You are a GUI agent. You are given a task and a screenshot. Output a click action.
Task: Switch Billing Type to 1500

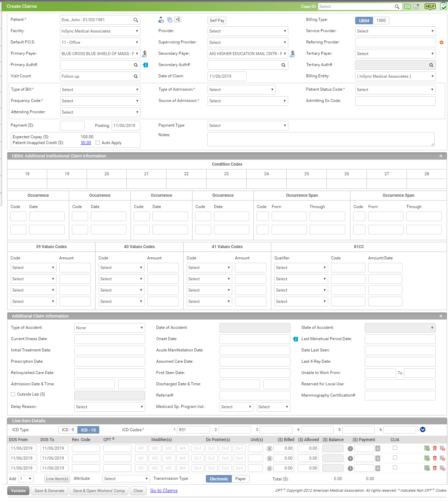(381, 21)
